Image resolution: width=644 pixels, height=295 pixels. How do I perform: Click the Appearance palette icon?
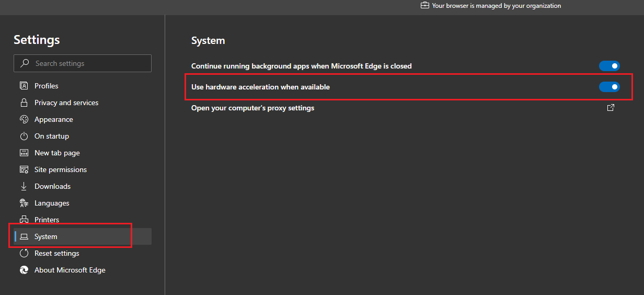24,119
